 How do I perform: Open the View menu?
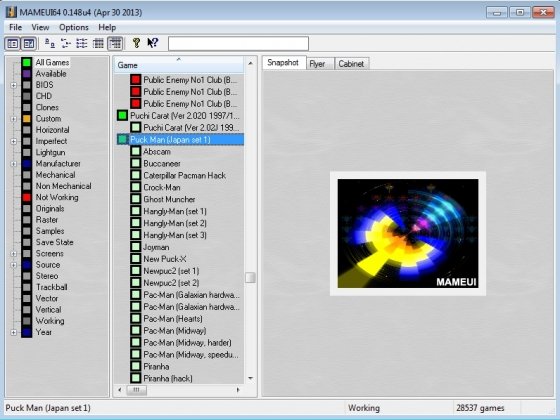click(40, 28)
